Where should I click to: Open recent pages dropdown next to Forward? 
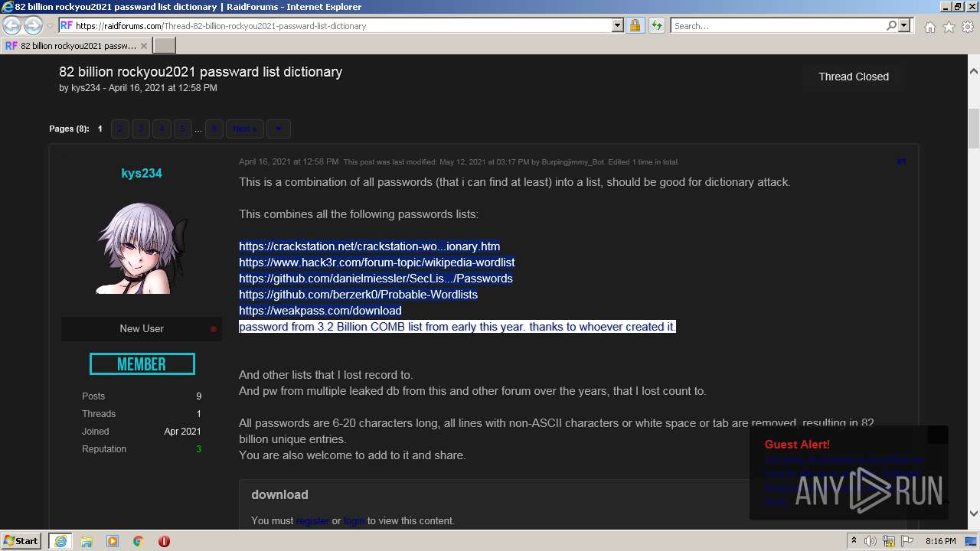(x=50, y=26)
